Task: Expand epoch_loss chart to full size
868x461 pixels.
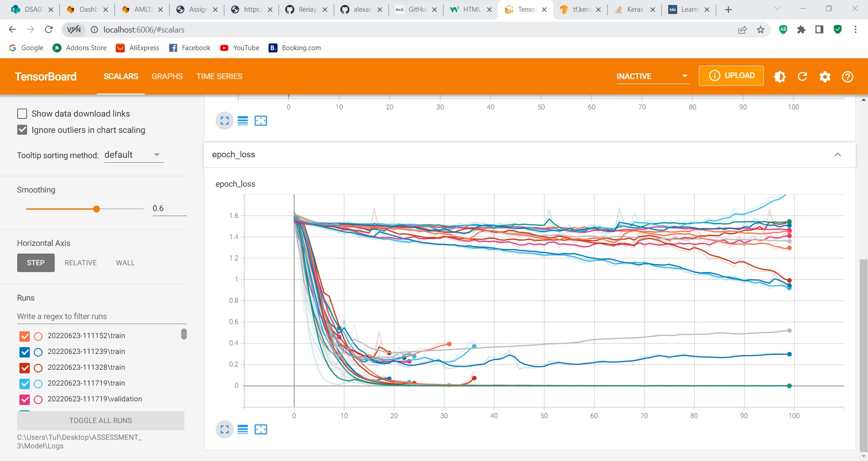Action: (x=225, y=429)
